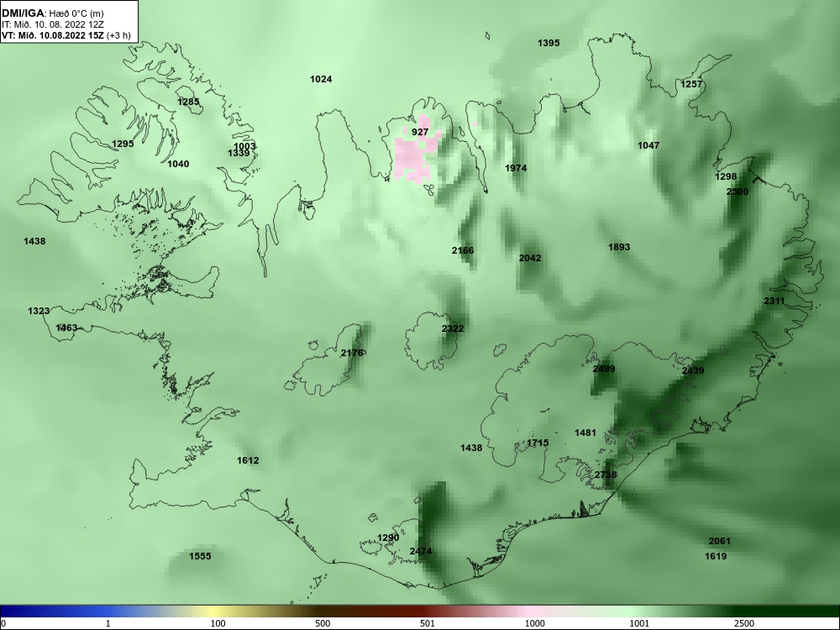Select the 1290 height label
Image resolution: width=840 pixels, height=630 pixels.
point(388,538)
